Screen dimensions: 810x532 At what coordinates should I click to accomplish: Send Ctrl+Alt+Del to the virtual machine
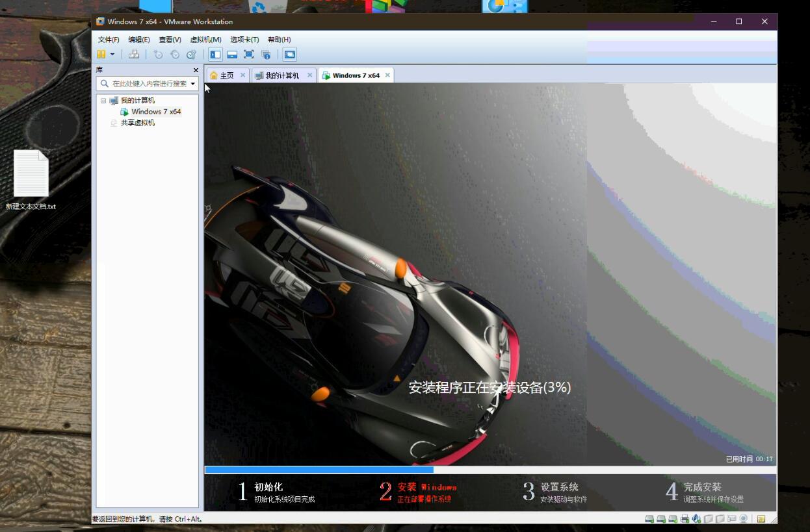(134, 55)
